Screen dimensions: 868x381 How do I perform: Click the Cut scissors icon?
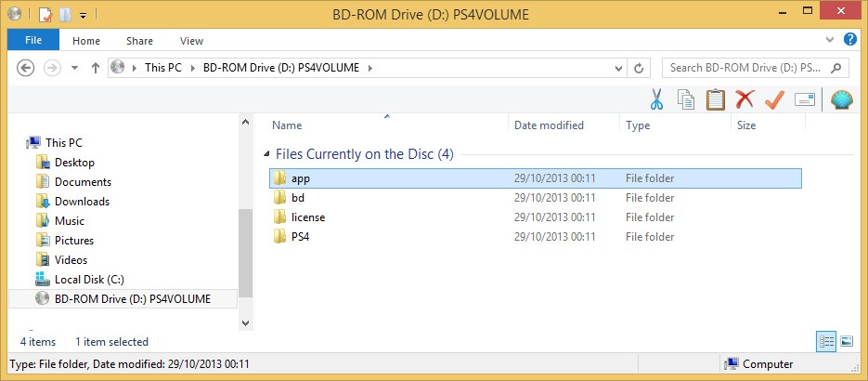[x=657, y=99]
